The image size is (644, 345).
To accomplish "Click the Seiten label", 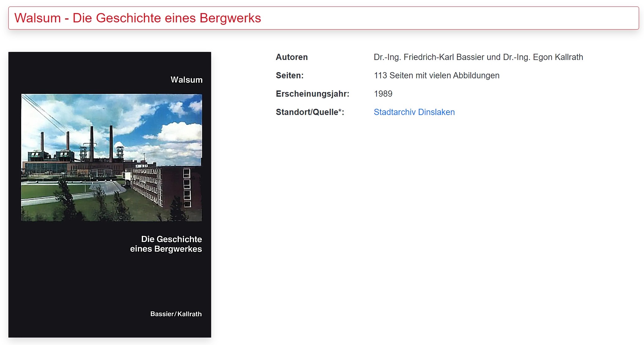I will point(290,76).
